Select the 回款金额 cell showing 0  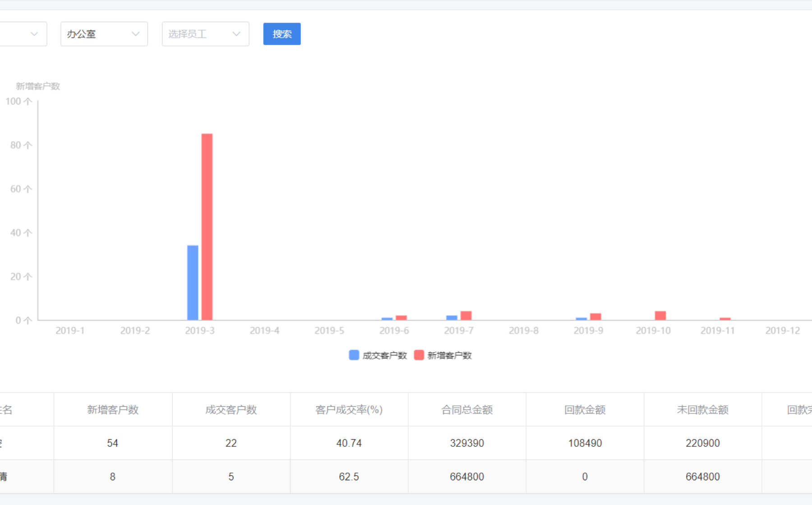tap(585, 477)
